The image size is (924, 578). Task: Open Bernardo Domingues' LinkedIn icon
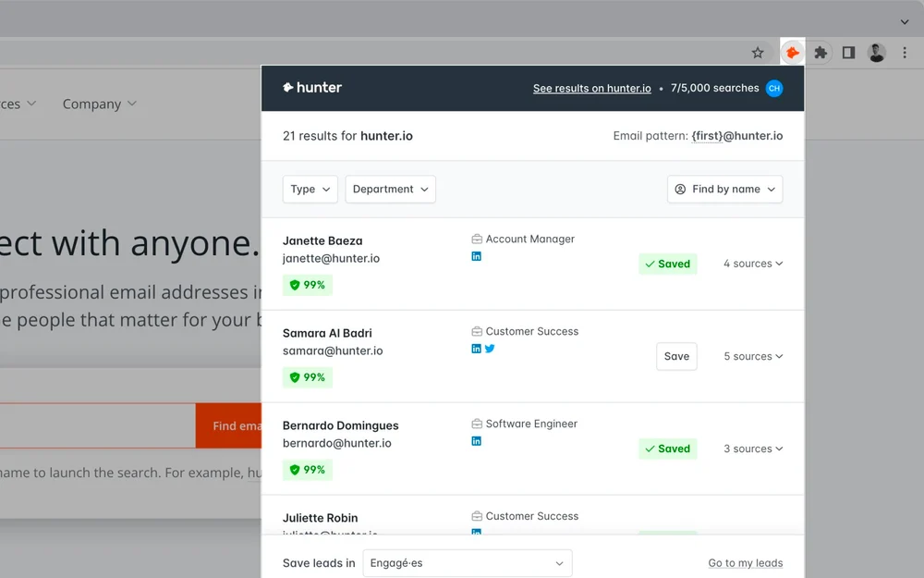pos(477,441)
